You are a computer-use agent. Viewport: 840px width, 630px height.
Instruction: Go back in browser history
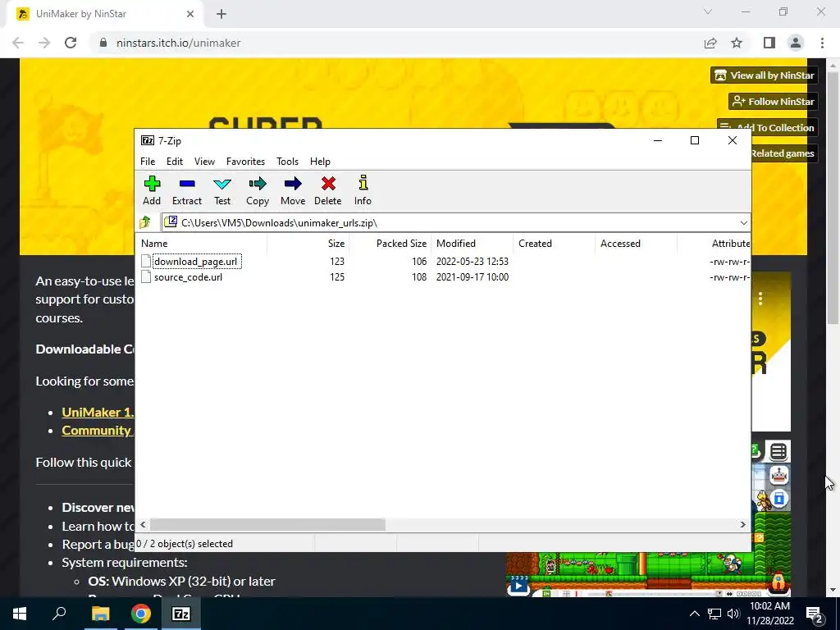coord(18,43)
